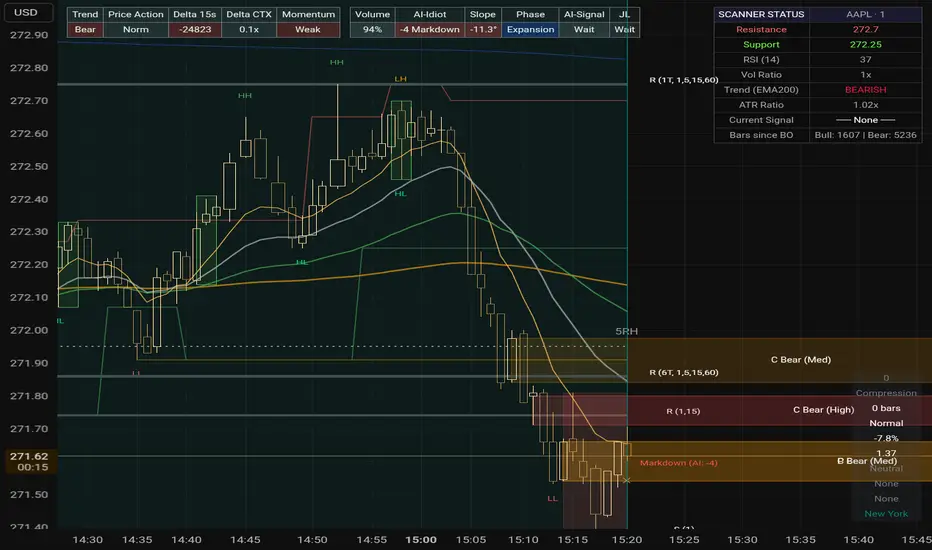Click the Slope header cell
The height and width of the screenshot is (550, 932).
483,14
